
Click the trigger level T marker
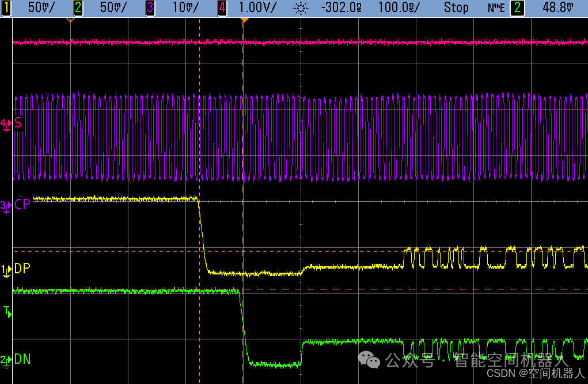pyautogui.click(x=7, y=311)
